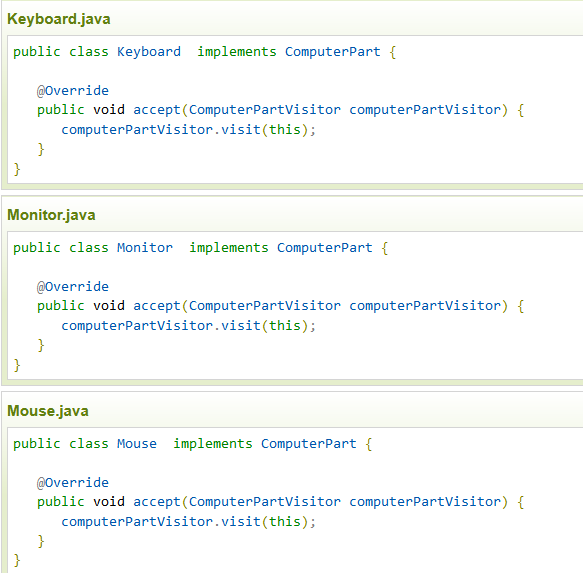583x573 pixels.
Task: Click ComputerPart on the Monitor class line
Action: (325, 248)
